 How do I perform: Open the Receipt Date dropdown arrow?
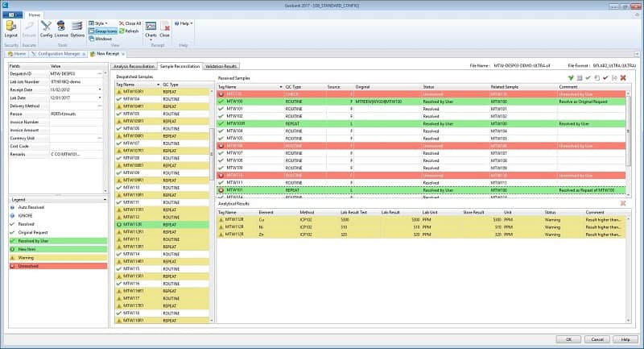[101, 89]
